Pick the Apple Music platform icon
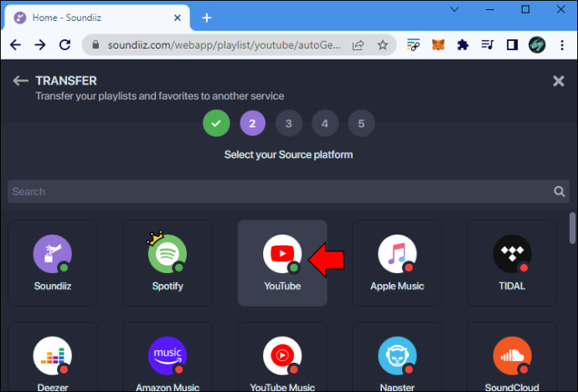Image resolution: width=578 pixels, height=392 pixels. (397, 254)
